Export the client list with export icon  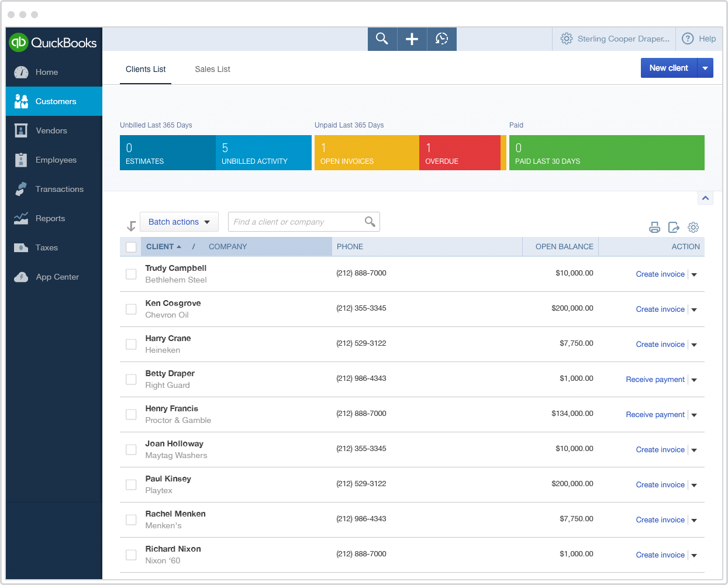pyautogui.click(x=674, y=228)
